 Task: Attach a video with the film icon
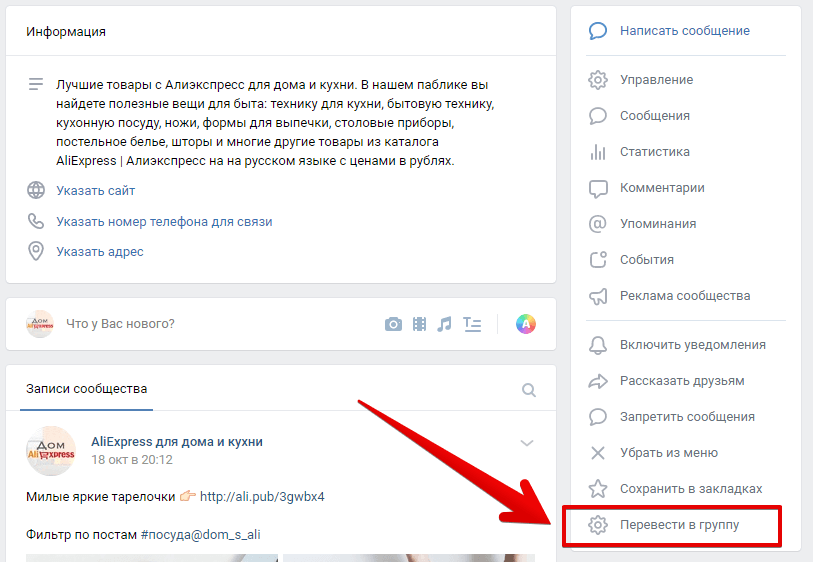[419, 325]
